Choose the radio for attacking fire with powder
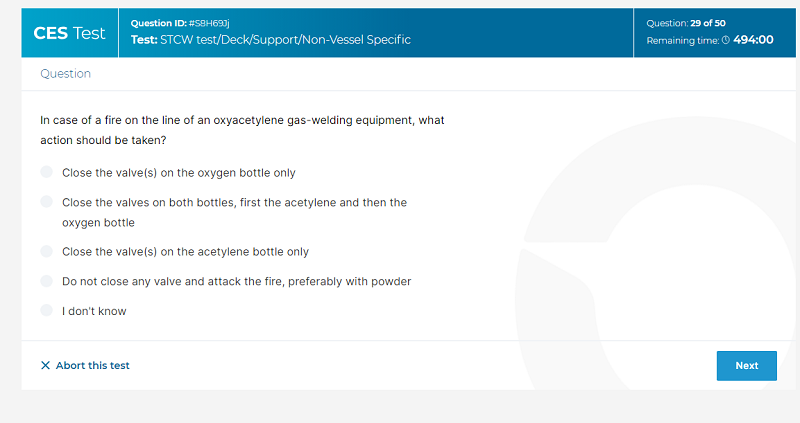Screen dimensions: 800x423 46,281
